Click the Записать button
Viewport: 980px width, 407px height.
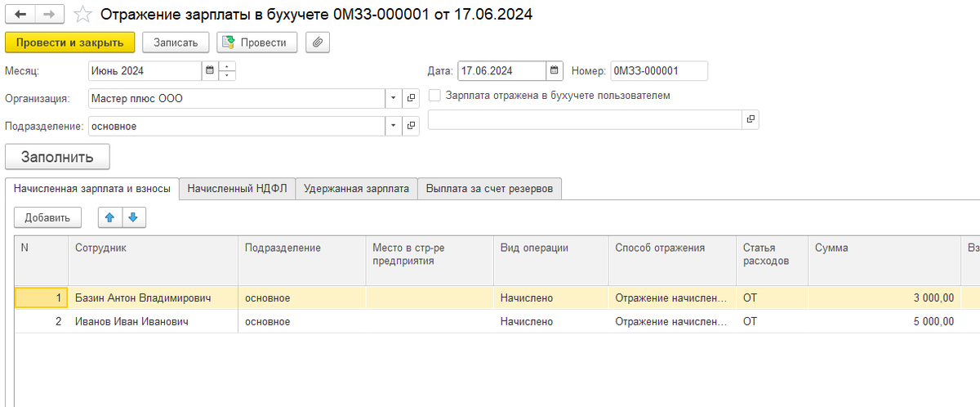pos(176,42)
